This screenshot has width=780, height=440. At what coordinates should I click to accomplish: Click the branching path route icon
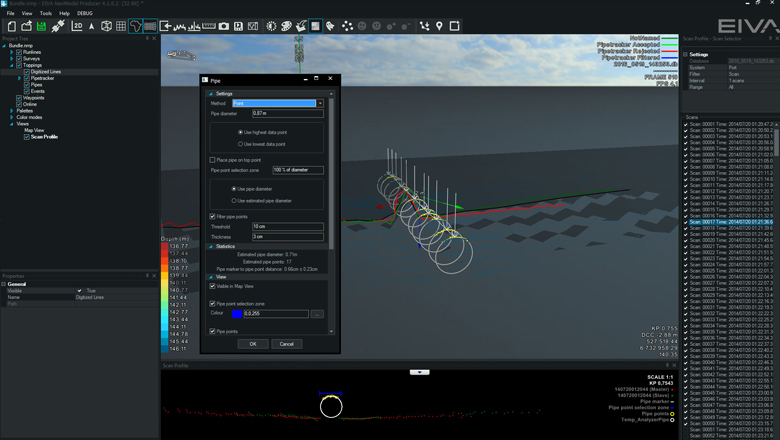[424, 26]
